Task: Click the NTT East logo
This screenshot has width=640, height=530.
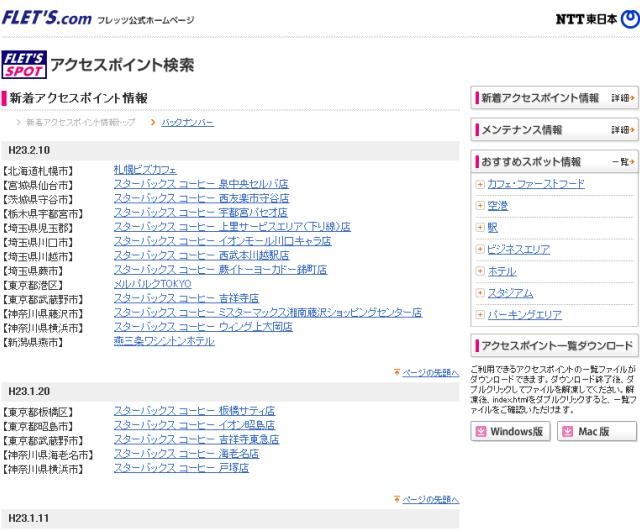Action: tap(598, 19)
